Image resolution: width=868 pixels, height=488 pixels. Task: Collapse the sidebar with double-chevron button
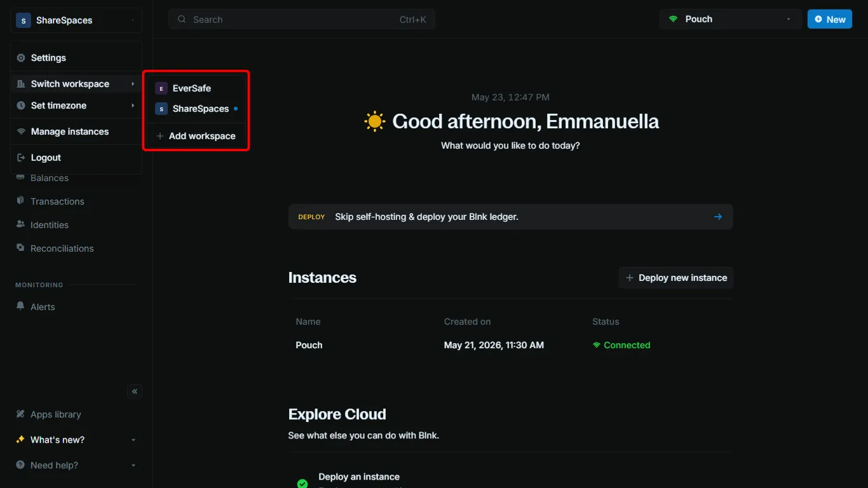[135, 391]
